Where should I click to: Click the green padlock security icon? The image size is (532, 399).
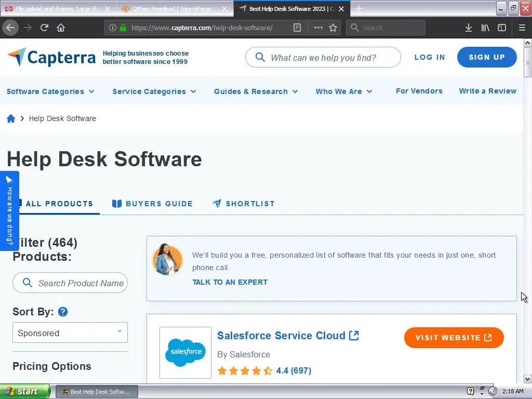[x=123, y=28]
